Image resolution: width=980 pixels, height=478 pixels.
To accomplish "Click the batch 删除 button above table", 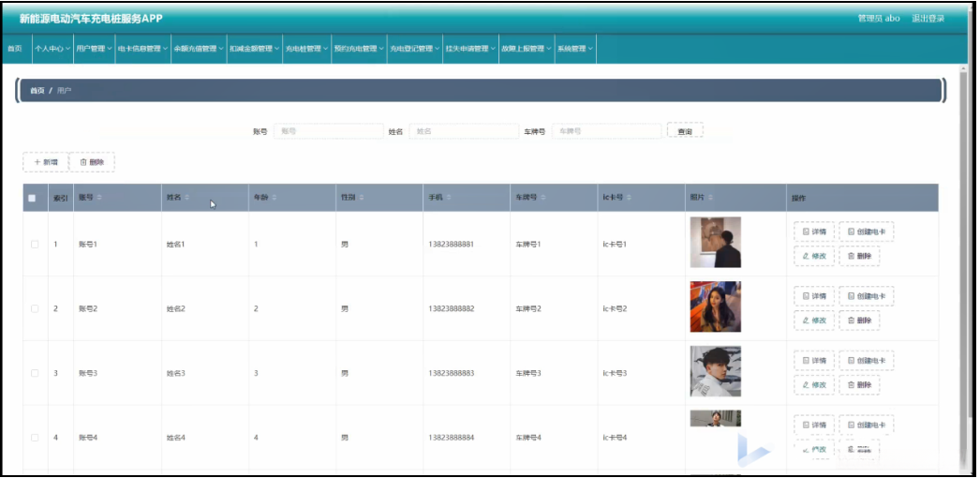I will [92, 162].
